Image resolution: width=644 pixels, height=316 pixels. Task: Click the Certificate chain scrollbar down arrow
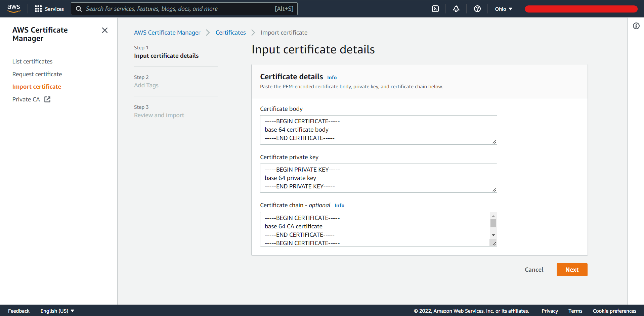pyautogui.click(x=493, y=235)
